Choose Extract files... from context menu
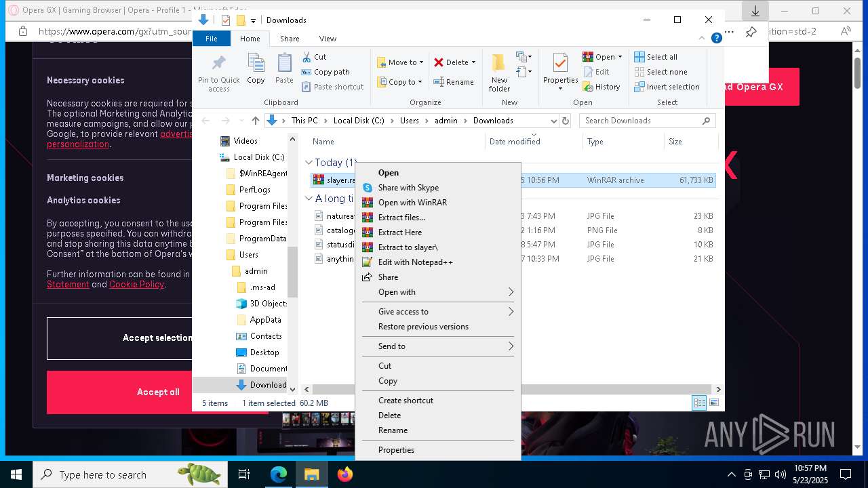 [x=438, y=218]
